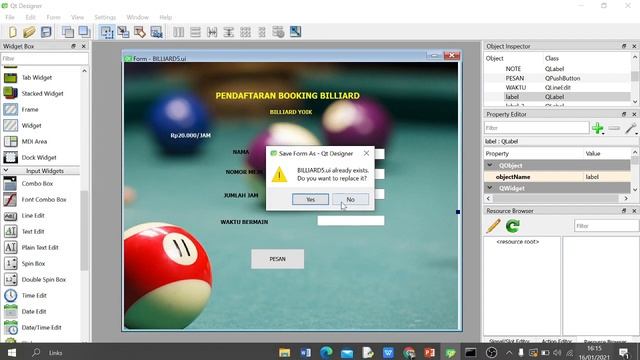Screen dimensions: 640x360
Task: Click Lay Out Horizontally in Splitter icon
Action: [212, 32]
